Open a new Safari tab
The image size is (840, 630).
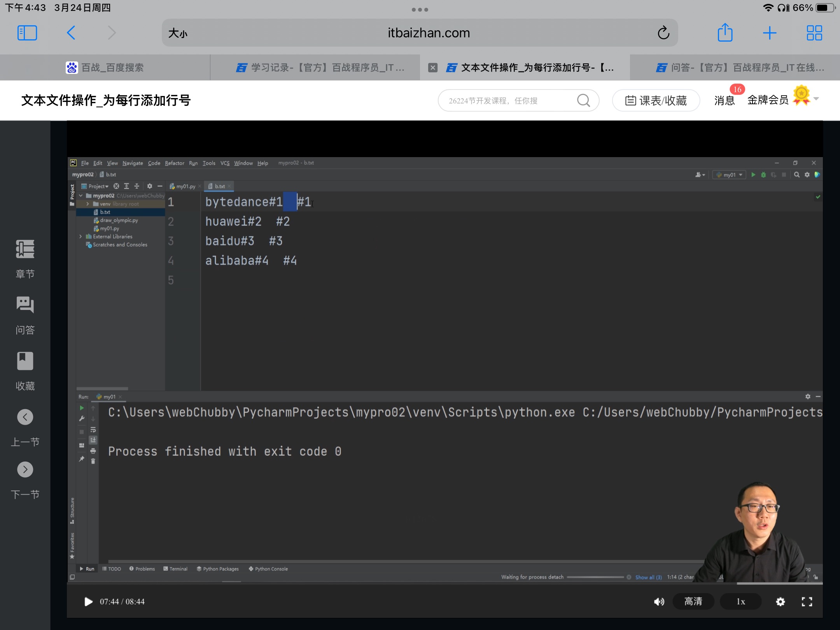[x=770, y=33]
